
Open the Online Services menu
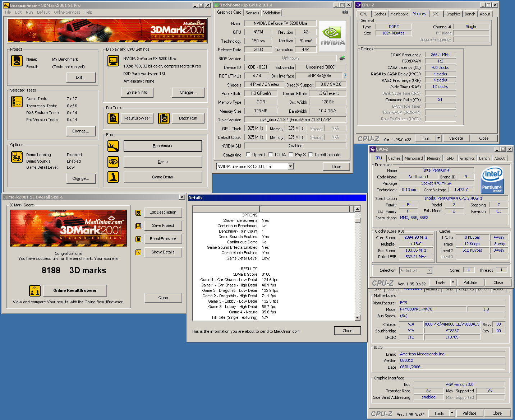(x=67, y=12)
